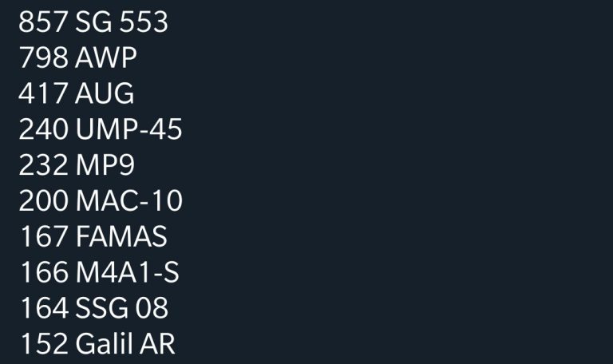
Task: Click the number 232
Action: [43, 165]
